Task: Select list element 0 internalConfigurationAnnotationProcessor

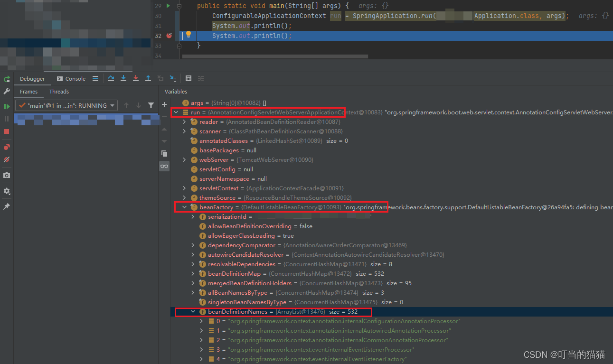Action: [392, 321]
